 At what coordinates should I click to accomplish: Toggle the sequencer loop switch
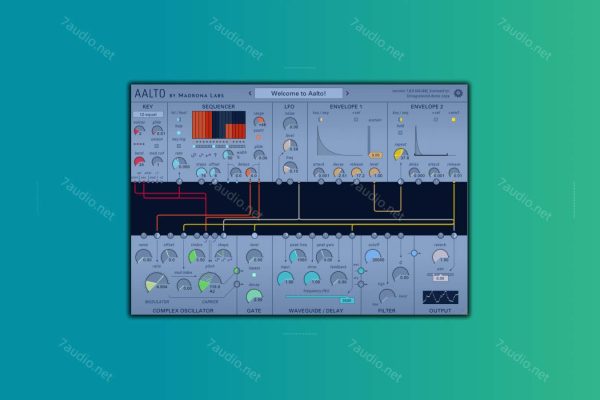click(179, 132)
